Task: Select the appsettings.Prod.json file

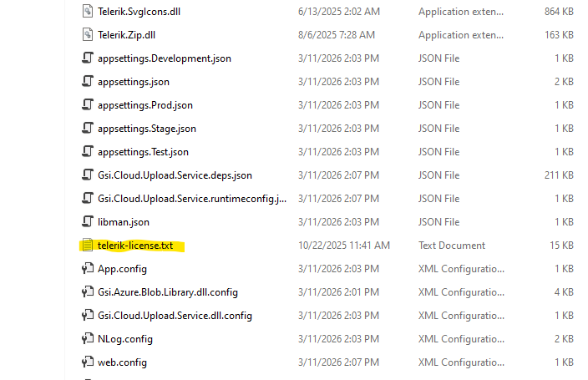Action: (145, 105)
